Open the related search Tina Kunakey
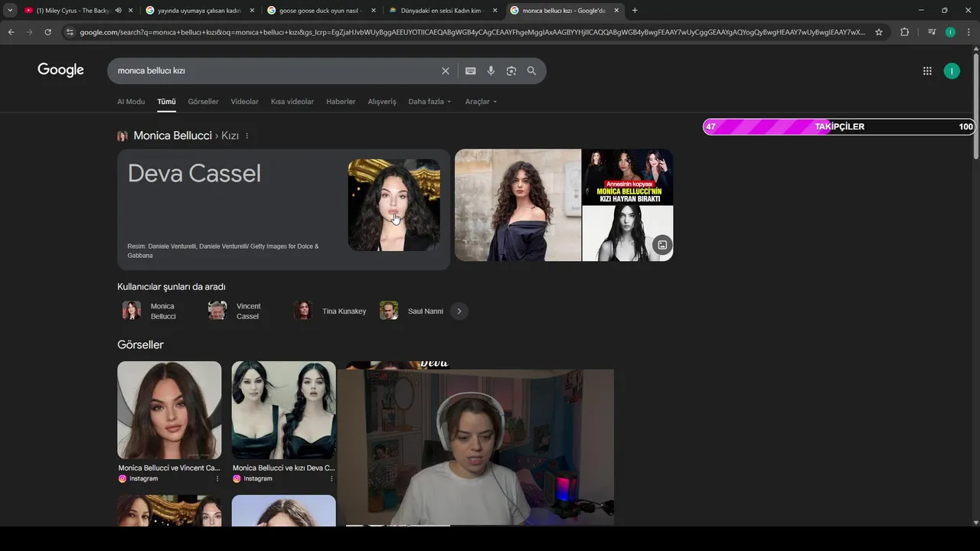This screenshot has height=551, width=980. tap(331, 311)
